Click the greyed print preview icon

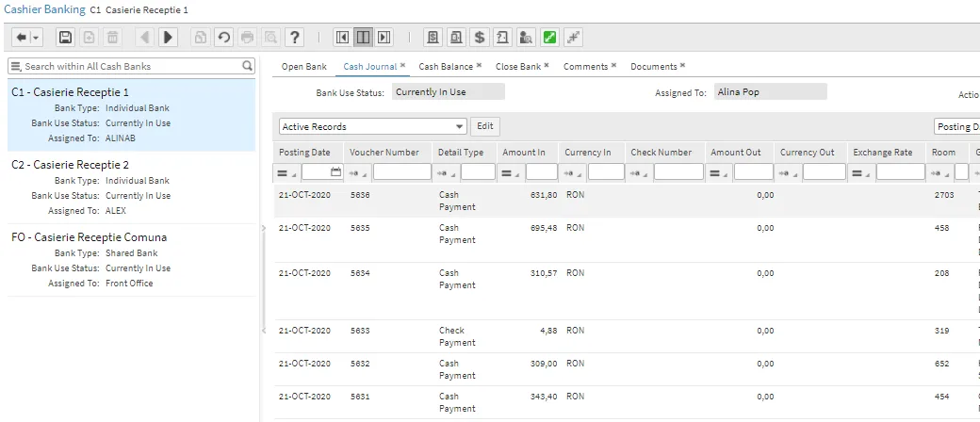(270, 38)
